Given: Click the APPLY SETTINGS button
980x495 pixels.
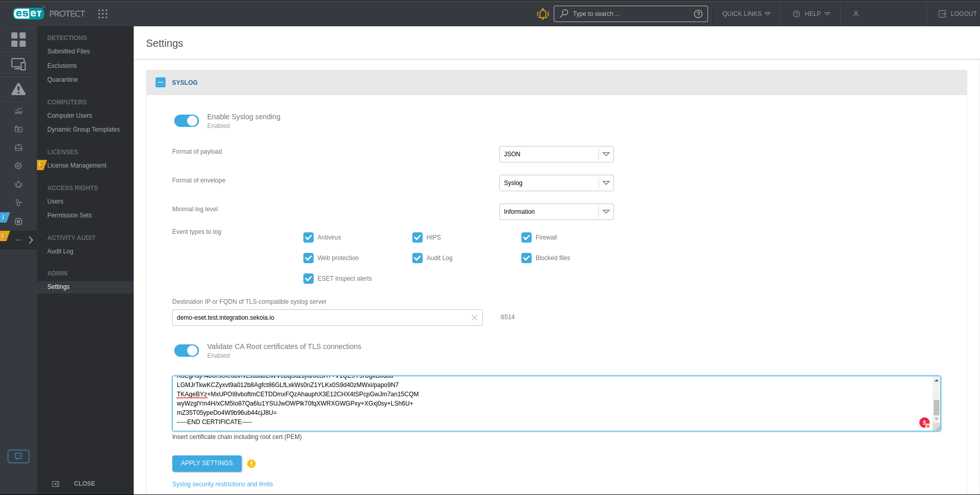Looking at the screenshot, I should tap(207, 463).
